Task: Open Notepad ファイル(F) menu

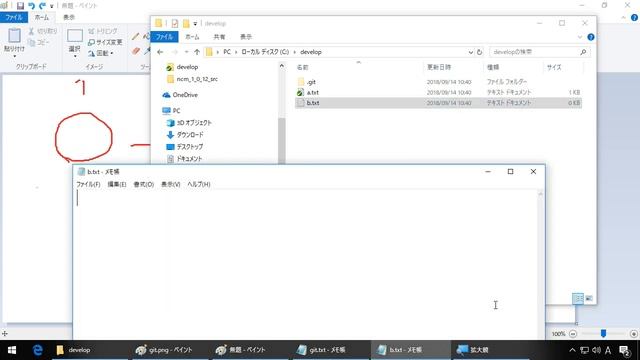Action: (88, 184)
